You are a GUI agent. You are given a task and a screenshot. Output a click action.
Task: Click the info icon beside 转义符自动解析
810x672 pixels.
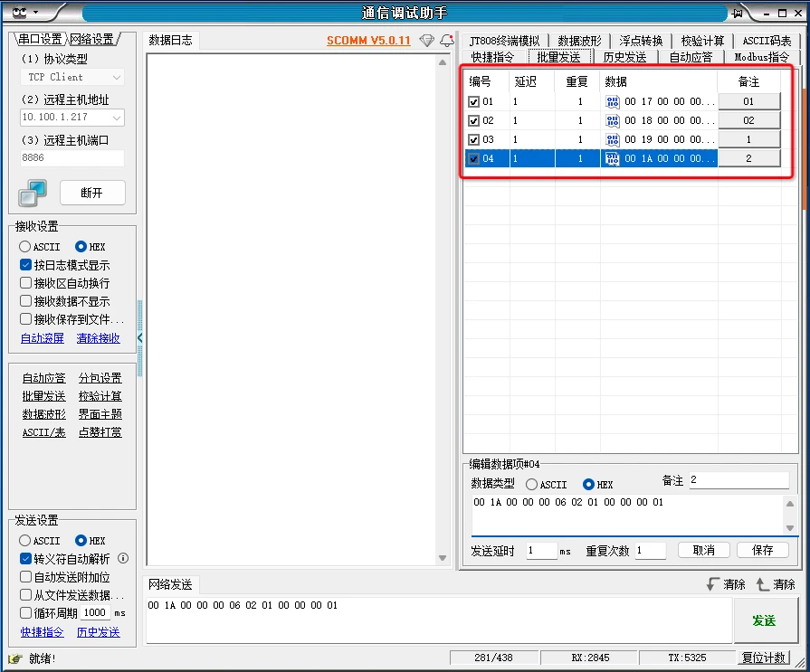click(x=123, y=558)
